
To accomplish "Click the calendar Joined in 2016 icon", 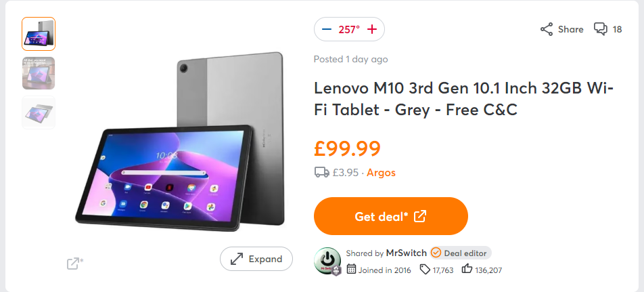I will coord(351,270).
